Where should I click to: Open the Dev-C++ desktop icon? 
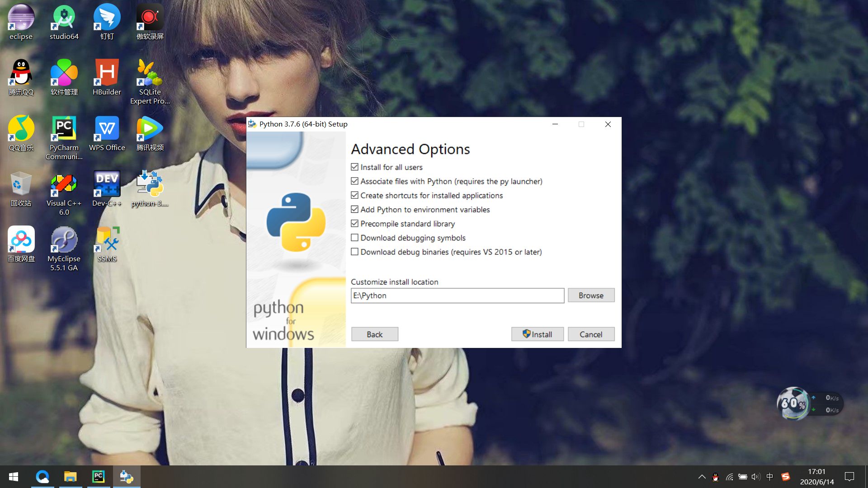click(107, 188)
